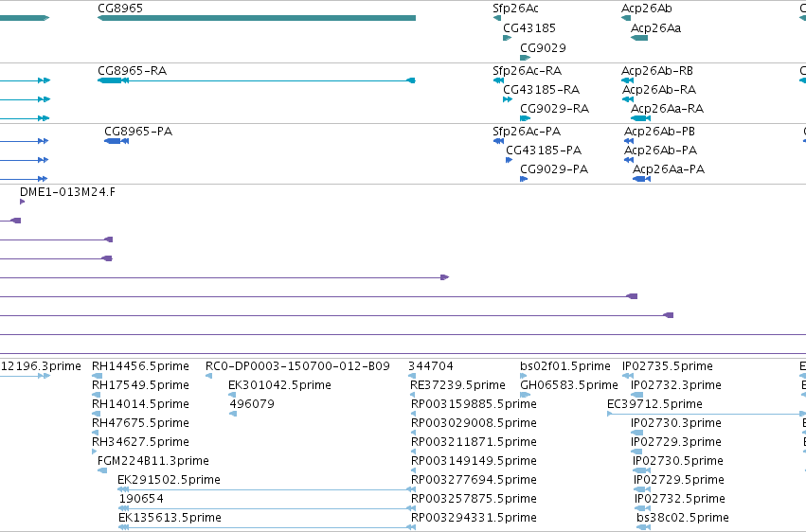This screenshot has width=806, height=532.
Task: Select the 190654 feature
Action: [x=266, y=508]
